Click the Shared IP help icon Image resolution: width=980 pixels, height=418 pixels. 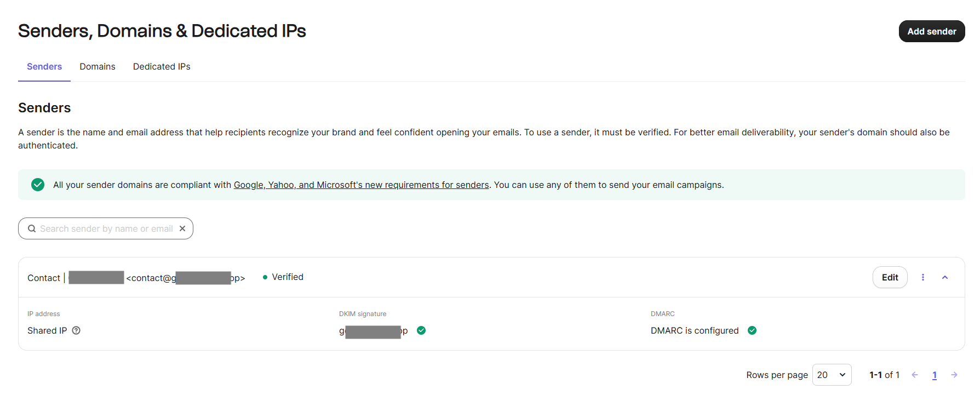(x=76, y=330)
